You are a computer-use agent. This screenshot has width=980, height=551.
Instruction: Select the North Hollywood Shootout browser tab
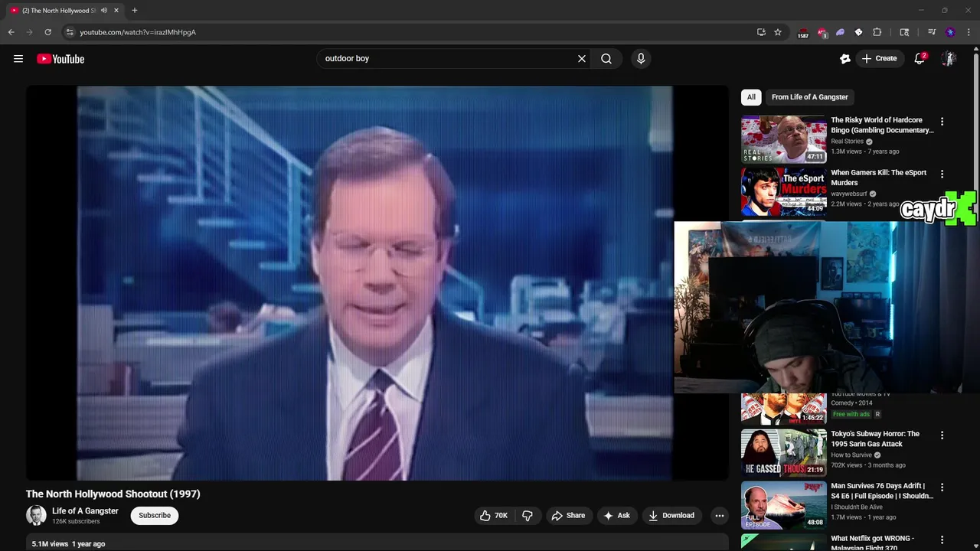(65, 11)
